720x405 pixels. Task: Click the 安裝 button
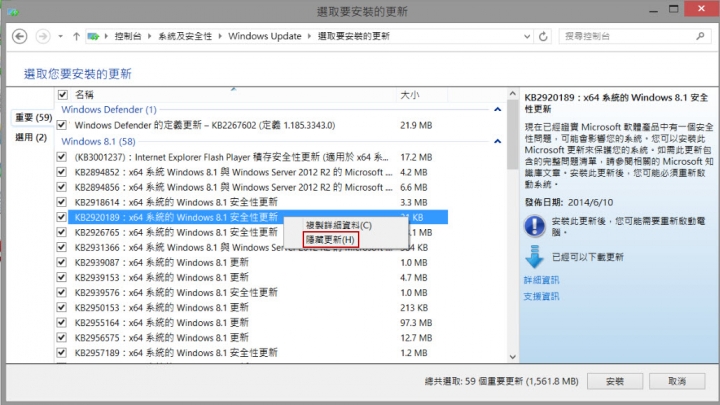pos(614,381)
